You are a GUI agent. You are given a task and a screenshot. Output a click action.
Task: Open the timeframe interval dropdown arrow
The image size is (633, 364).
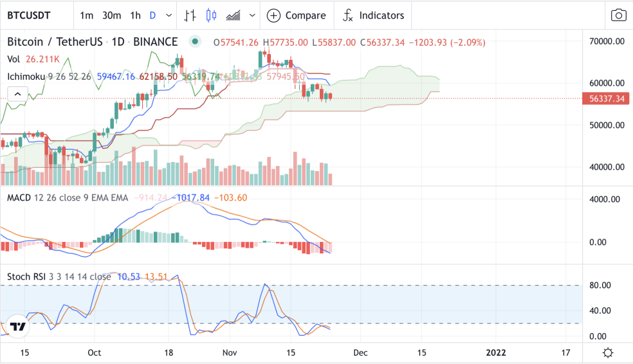point(169,15)
